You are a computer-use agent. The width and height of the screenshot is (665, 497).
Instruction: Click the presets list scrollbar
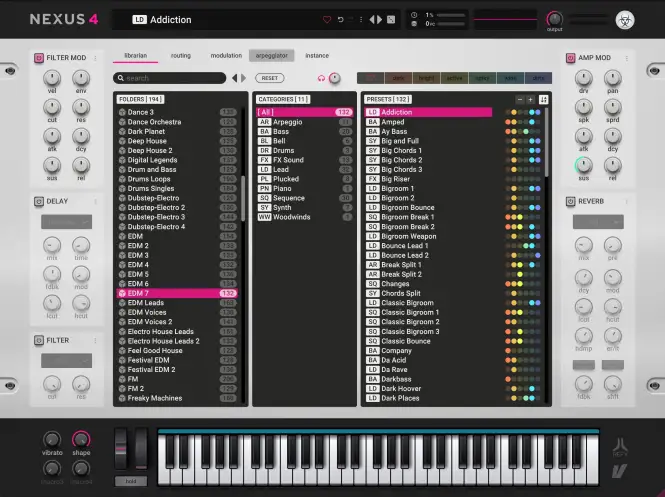point(546,142)
